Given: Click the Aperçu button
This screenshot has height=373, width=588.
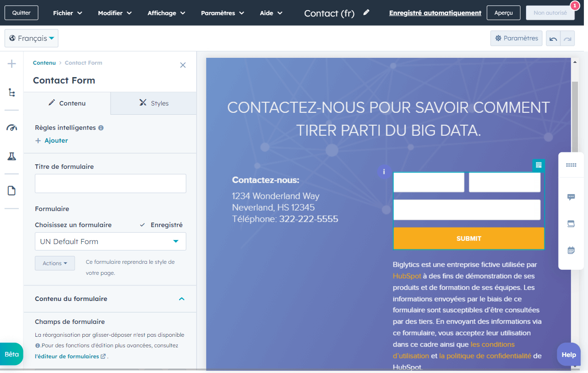Looking at the screenshot, I should click(x=503, y=13).
